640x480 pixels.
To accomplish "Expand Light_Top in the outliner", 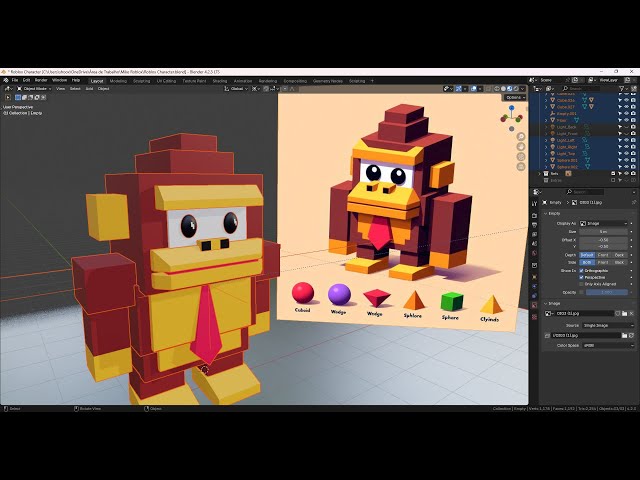I will coord(546,153).
